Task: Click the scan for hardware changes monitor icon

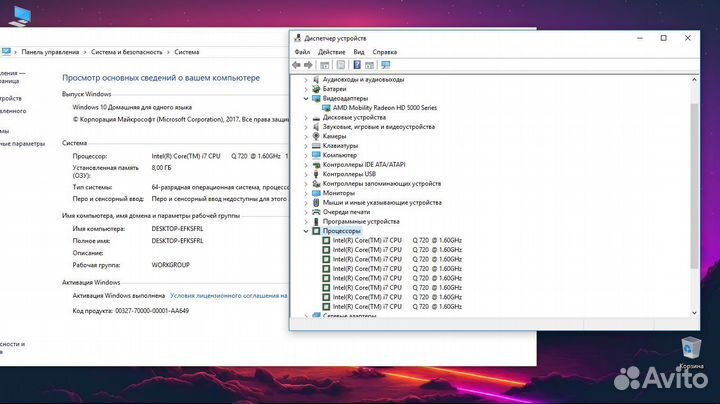Action: point(385,65)
